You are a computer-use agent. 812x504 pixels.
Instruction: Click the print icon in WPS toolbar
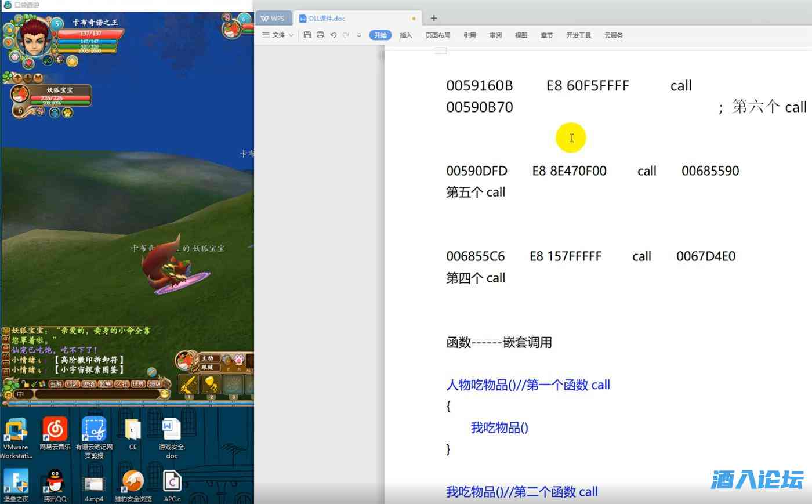pyautogui.click(x=320, y=35)
